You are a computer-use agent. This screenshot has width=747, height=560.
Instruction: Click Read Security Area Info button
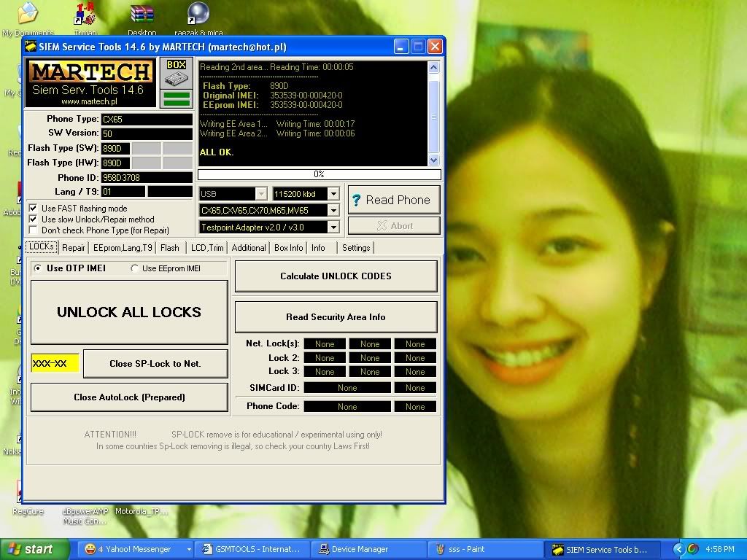336,316
